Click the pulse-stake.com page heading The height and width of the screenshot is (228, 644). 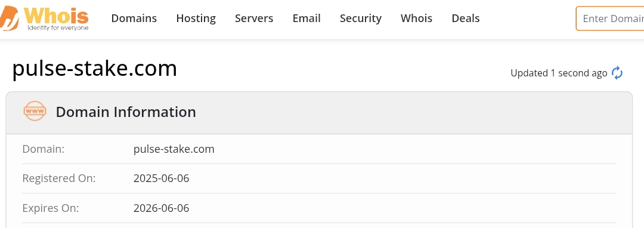pos(94,69)
